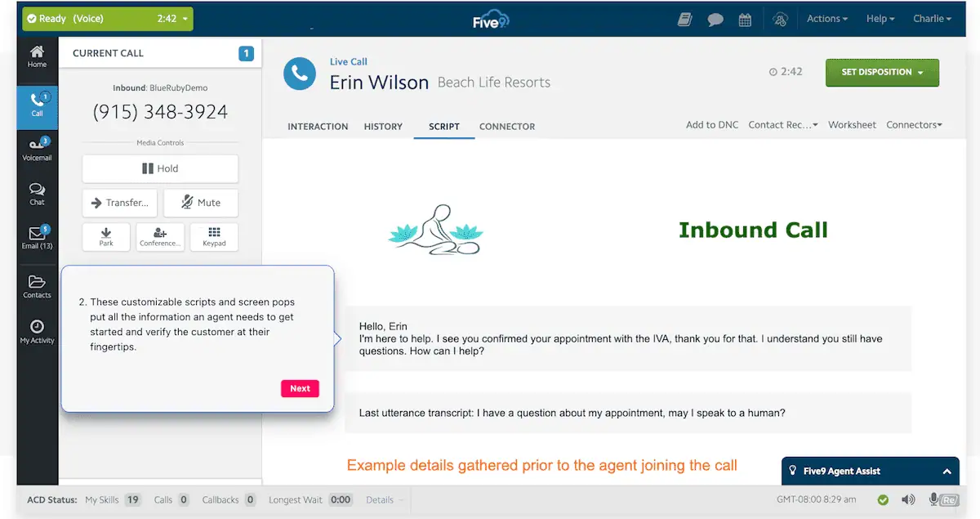
Task: Open the Set Disposition dropdown
Action: coord(882,72)
